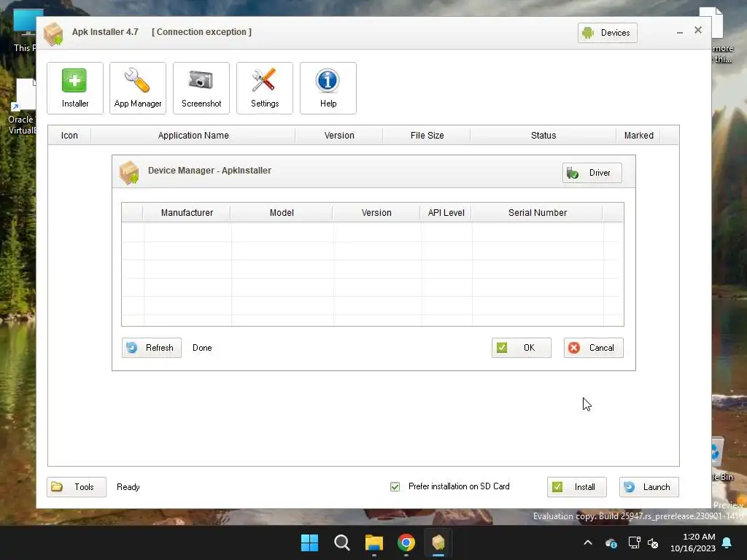Click the Devices button in title bar
Screen dimensions: 747x560
click(608, 33)
